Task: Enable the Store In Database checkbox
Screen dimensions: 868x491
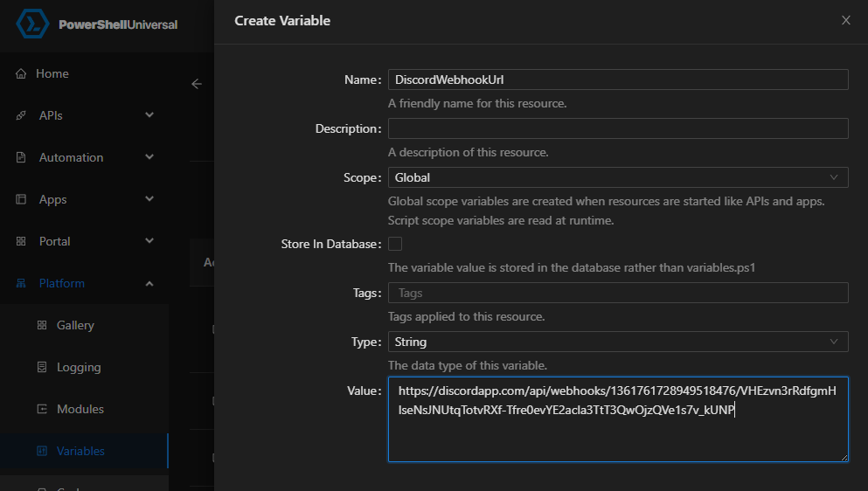Action: [x=395, y=244]
